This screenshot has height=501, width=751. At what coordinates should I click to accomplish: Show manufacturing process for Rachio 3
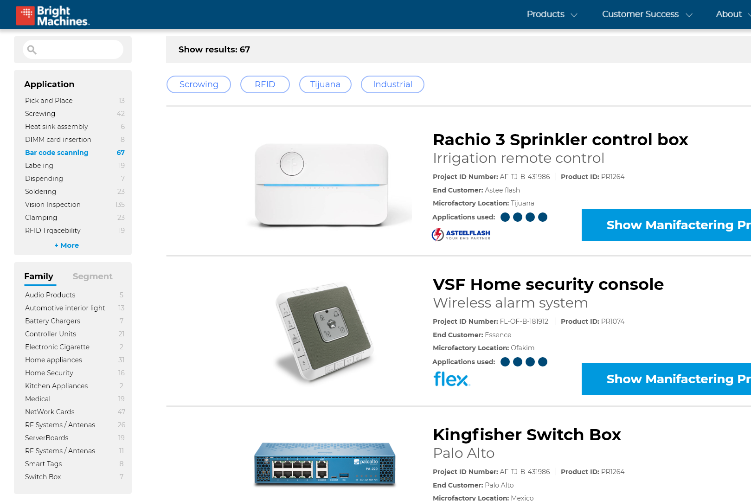coord(666,225)
